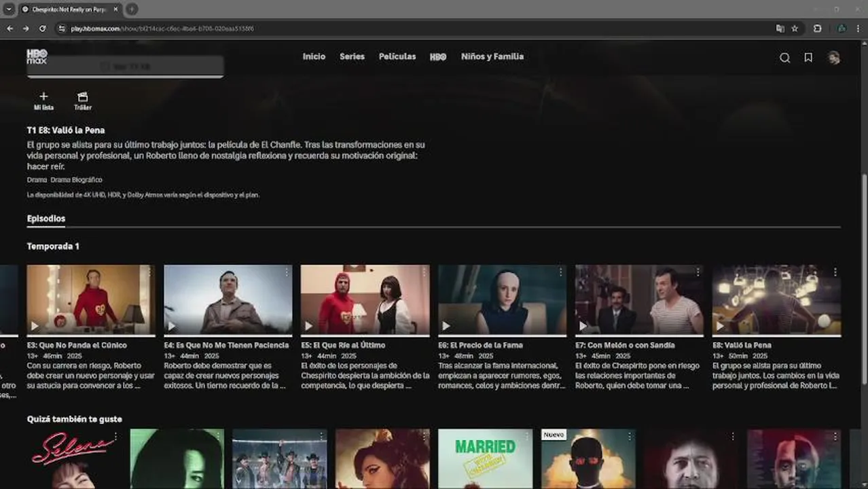Open the search icon in HBO Max header
This screenshot has height=489, width=868.
point(784,58)
